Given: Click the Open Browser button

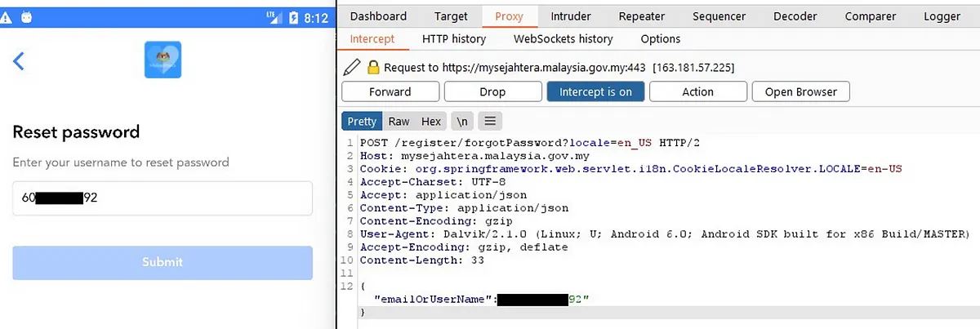Looking at the screenshot, I should pyautogui.click(x=800, y=91).
